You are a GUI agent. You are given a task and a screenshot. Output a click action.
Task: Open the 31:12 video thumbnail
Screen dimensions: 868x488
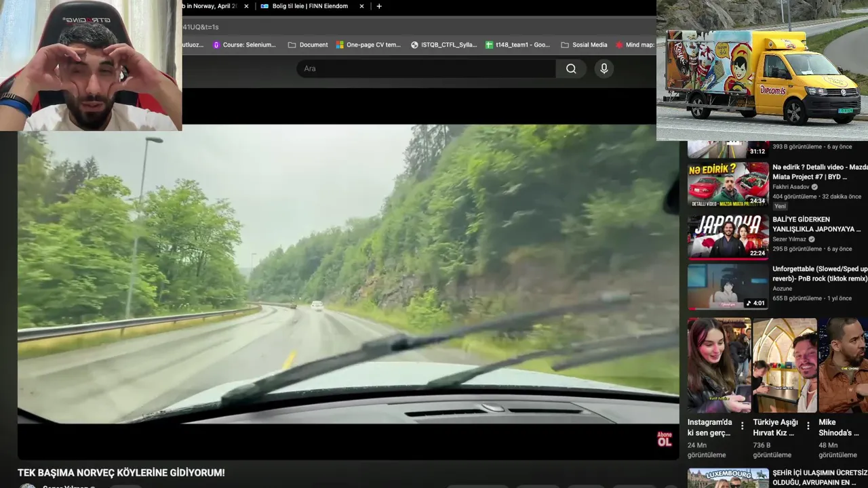(728, 149)
